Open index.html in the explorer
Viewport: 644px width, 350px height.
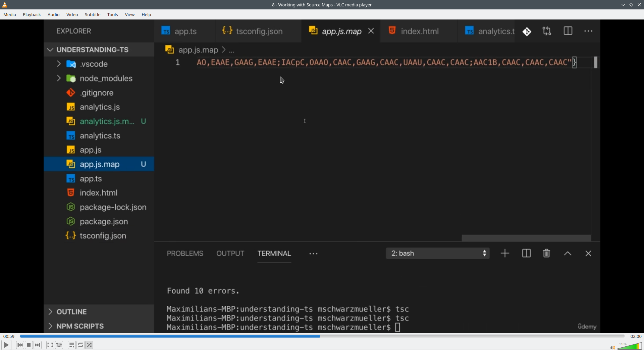coord(99,193)
